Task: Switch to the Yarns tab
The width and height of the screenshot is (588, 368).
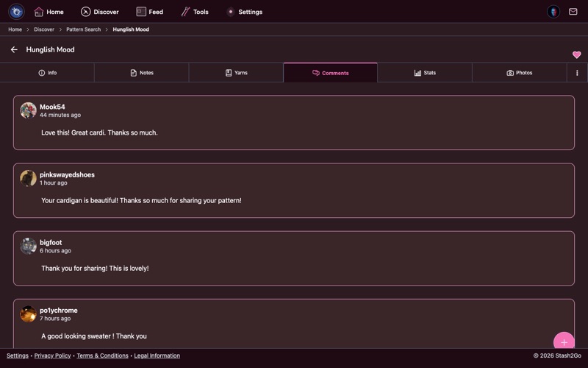Action: [236, 73]
